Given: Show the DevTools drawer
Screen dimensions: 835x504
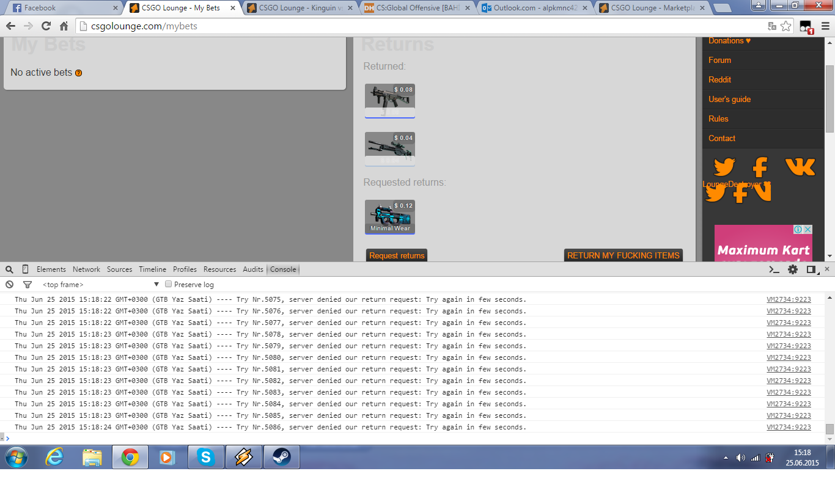Looking at the screenshot, I should 774,269.
